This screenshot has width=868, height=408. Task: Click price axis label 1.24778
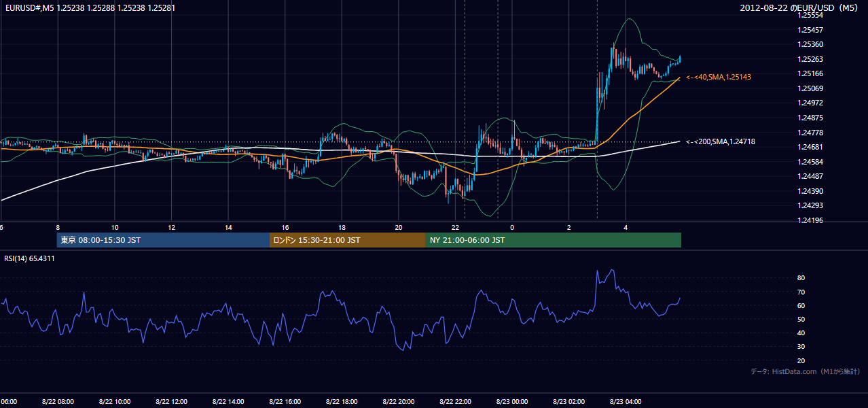pyautogui.click(x=810, y=133)
